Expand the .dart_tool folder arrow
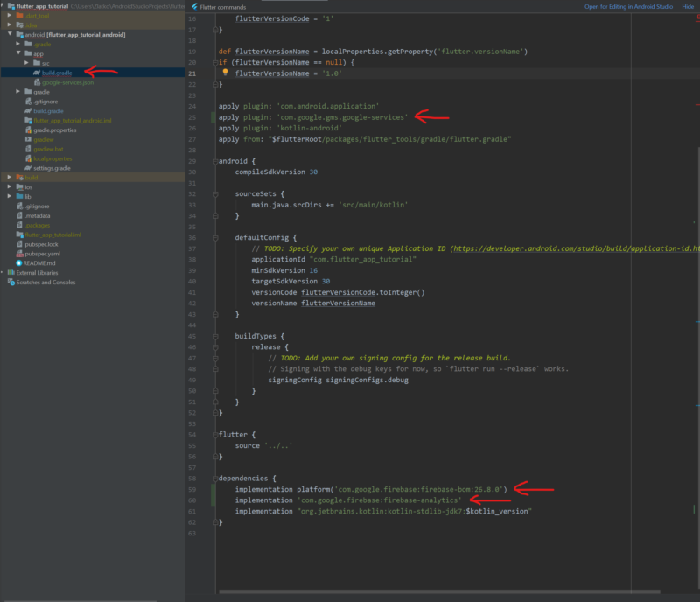The width and height of the screenshot is (700, 602). tap(10, 15)
